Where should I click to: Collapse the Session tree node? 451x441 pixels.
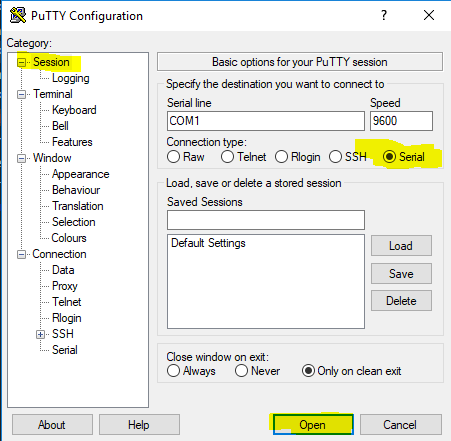tap(21, 62)
